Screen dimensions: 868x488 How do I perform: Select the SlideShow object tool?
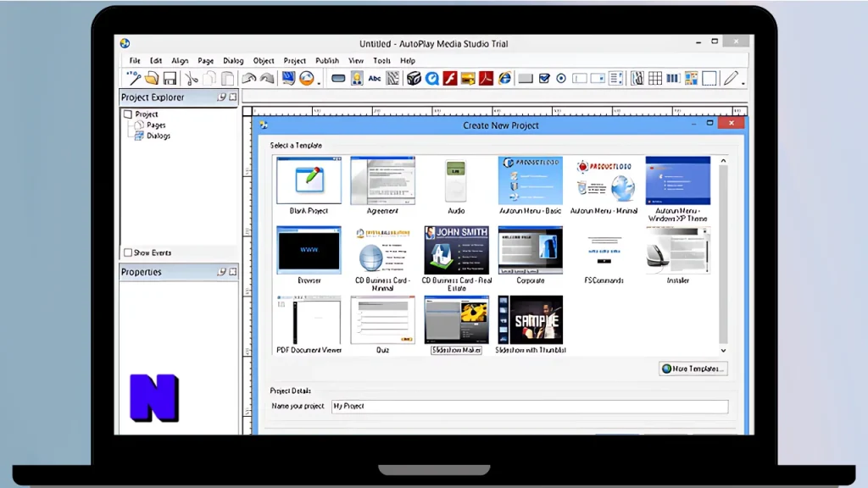point(468,79)
